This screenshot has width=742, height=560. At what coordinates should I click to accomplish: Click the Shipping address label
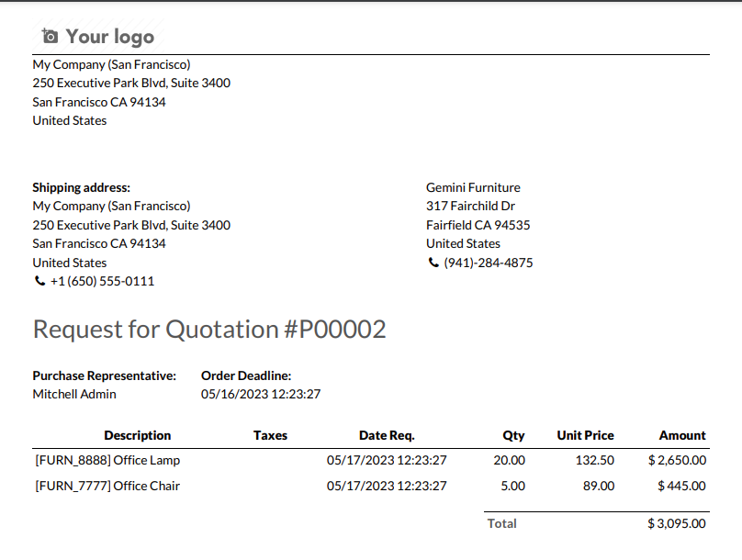[x=81, y=187]
